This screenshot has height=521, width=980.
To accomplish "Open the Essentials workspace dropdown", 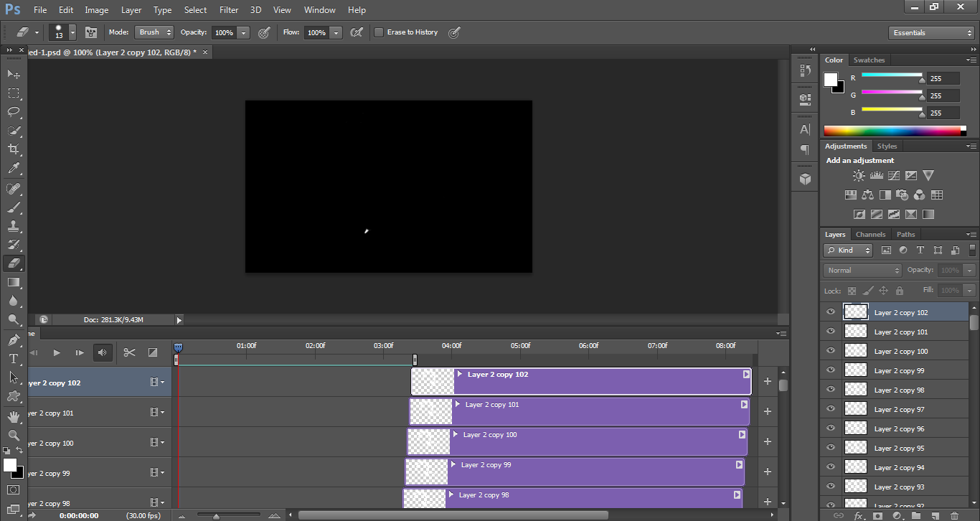I will [x=930, y=33].
